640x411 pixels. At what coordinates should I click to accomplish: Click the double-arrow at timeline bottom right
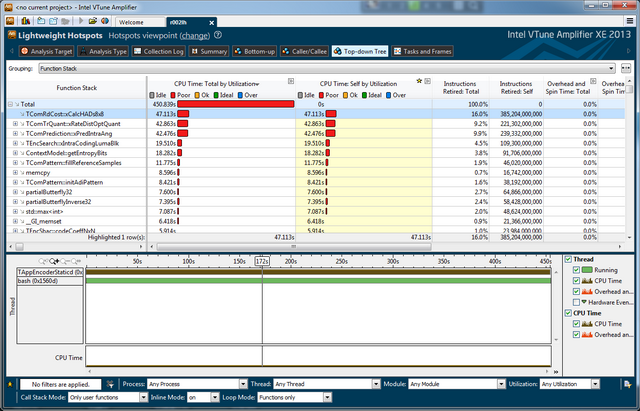(x=556, y=372)
